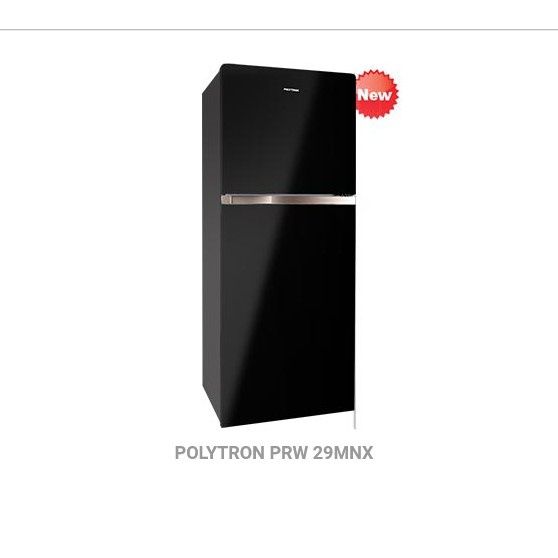Viewport: 558px width, 558px height.
Task: Click the word POLYTRON in the caption
Action: click(x=220, y=453)
